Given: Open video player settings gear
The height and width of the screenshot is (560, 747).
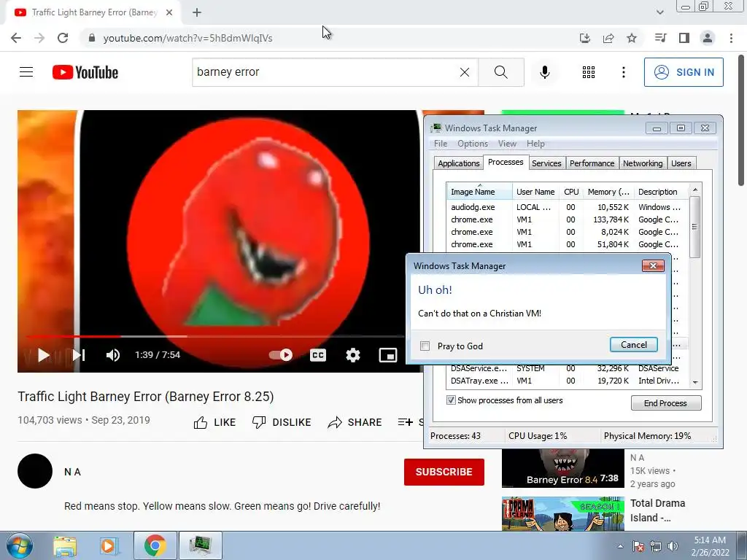Looking at the screenshot, I should (x=352, y=355).
